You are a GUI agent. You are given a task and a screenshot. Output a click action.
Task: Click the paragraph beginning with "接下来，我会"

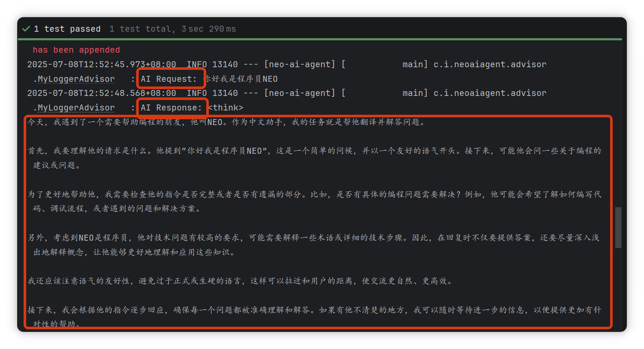point(314,310)
